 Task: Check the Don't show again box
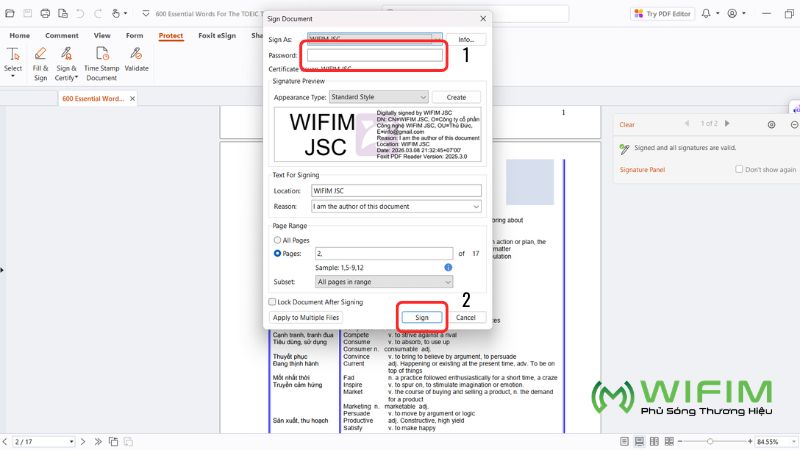coord(740,170)
